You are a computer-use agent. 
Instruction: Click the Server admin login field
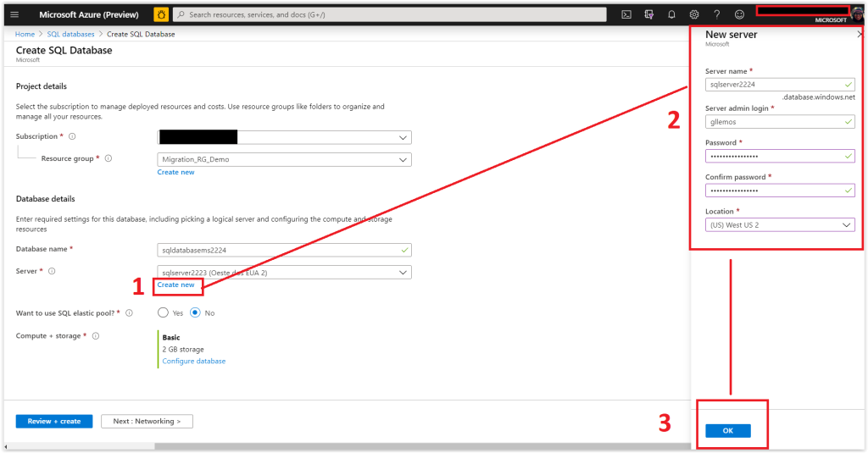click(x=780, y=122)
